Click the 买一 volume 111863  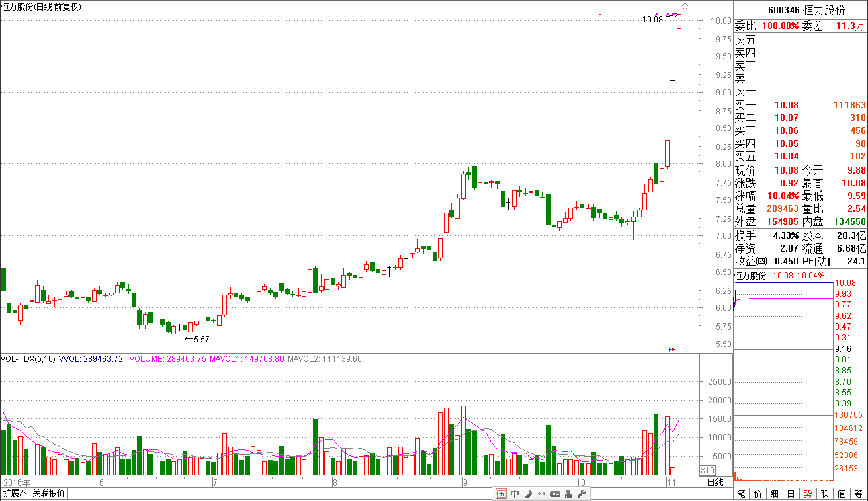849,105
